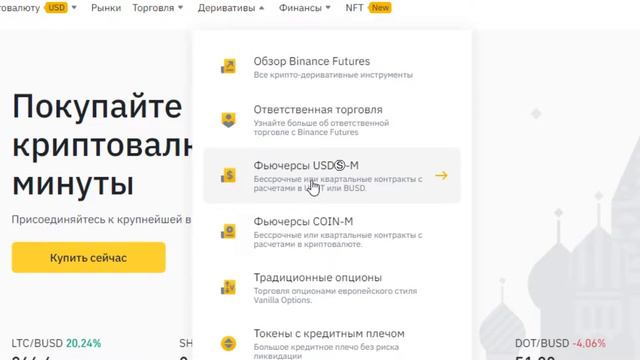Click the -4.06% DOT/BUSD change value
Viewport: 640px width, 360px height.
tap(589, 343)
